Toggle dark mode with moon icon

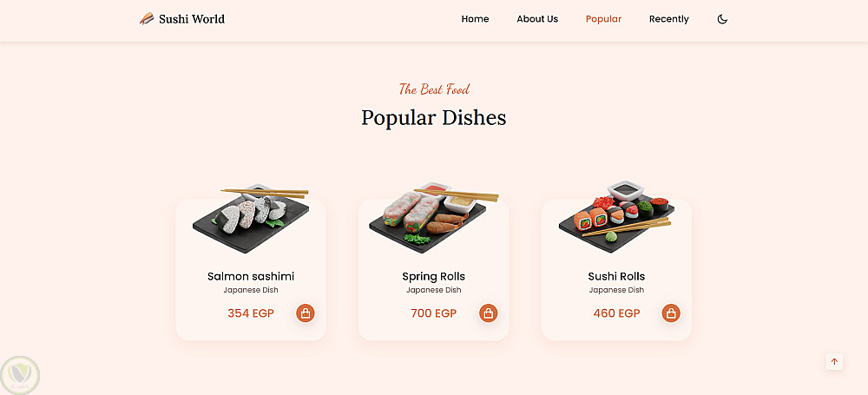coord(722,19)
